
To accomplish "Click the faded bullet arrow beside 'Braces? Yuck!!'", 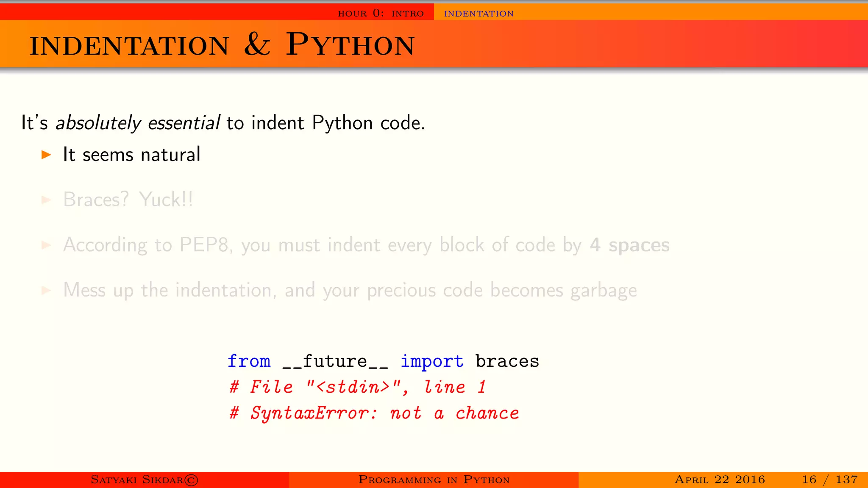I will pyautogui.click(x=46, y=200).
